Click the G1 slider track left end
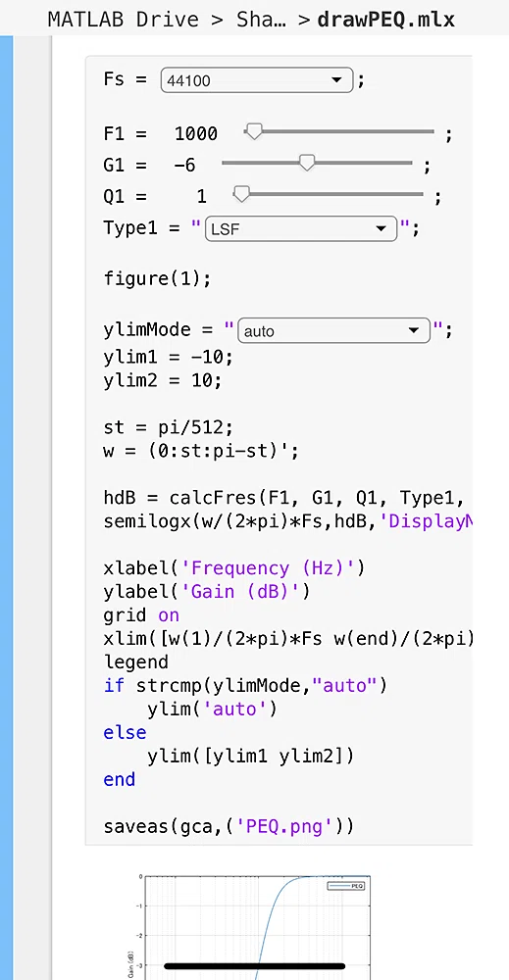The width and height of the screenshot is (509, 980). pos(226,163)
